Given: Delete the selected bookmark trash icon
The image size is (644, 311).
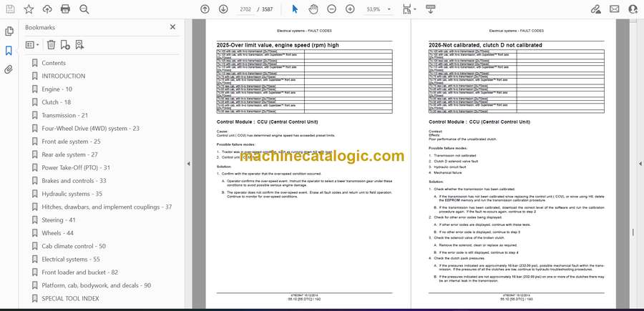Looking at the screenshot, I should [51, 45].
